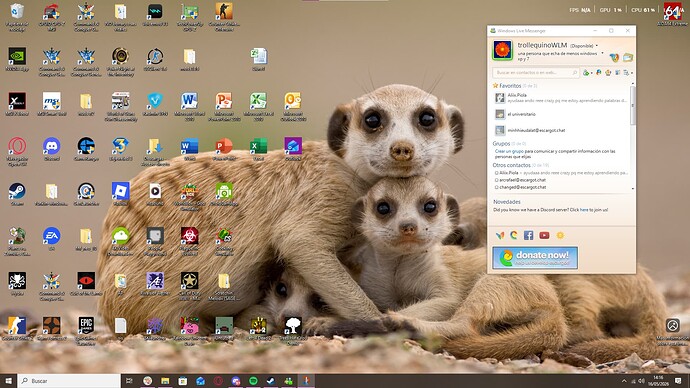Click the volume icon in system tray
The image size is (690, 388).
641,381
